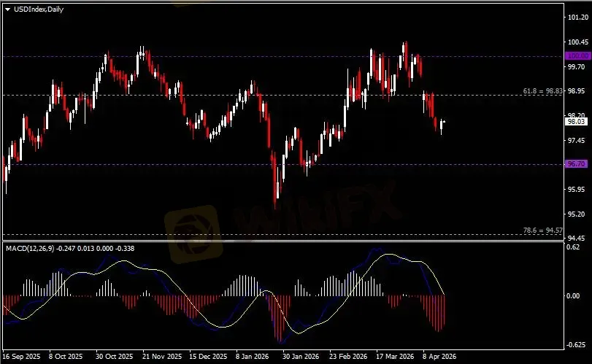Image resolution: width=592 pixels, height=364 pixels.
Task: Click the MACD -0.625 scale value
Action: 577,345
